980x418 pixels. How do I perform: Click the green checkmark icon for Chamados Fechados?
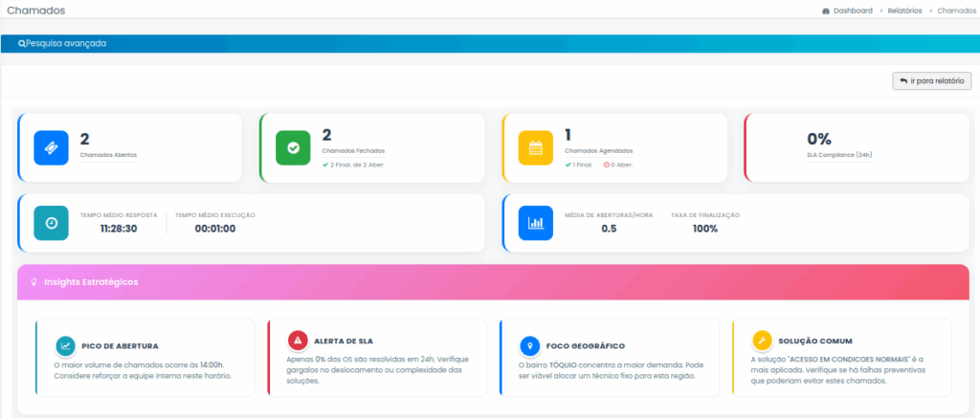[294, 147]
